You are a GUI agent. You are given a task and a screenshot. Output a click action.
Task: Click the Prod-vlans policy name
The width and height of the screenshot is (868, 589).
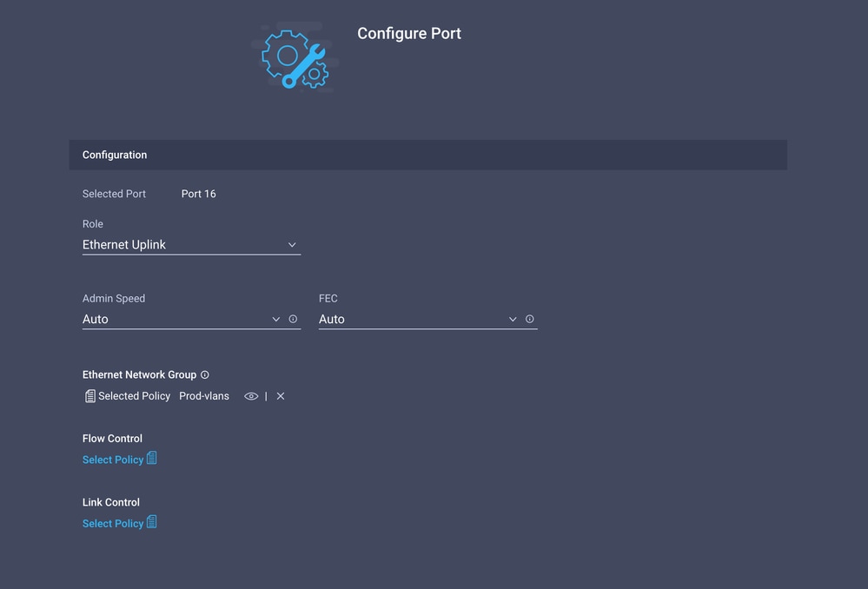204,396
